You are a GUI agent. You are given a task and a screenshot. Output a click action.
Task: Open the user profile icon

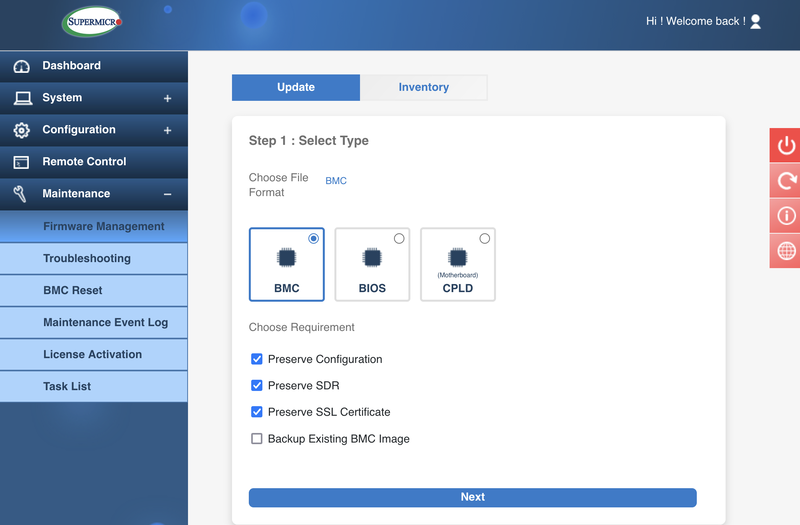tap(756, 21)
